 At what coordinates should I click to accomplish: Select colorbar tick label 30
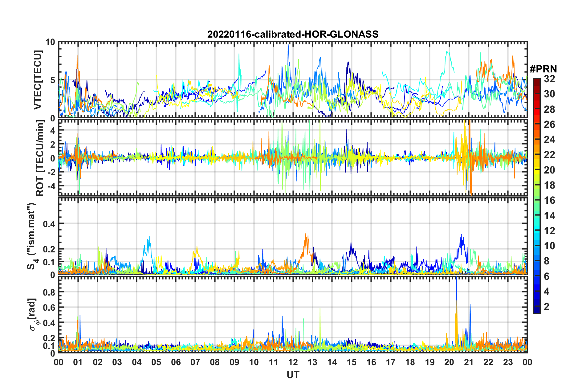[x=549, y=94]
